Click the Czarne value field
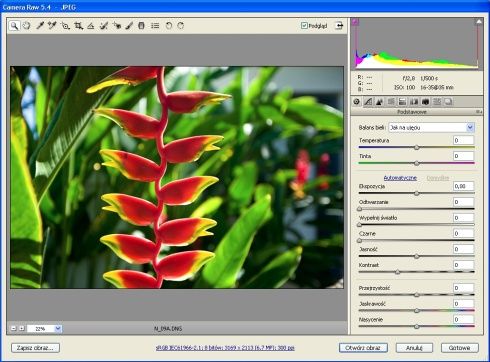Image resolution: width=490 pixels, height=362 pixels. (x=463, y=233)
